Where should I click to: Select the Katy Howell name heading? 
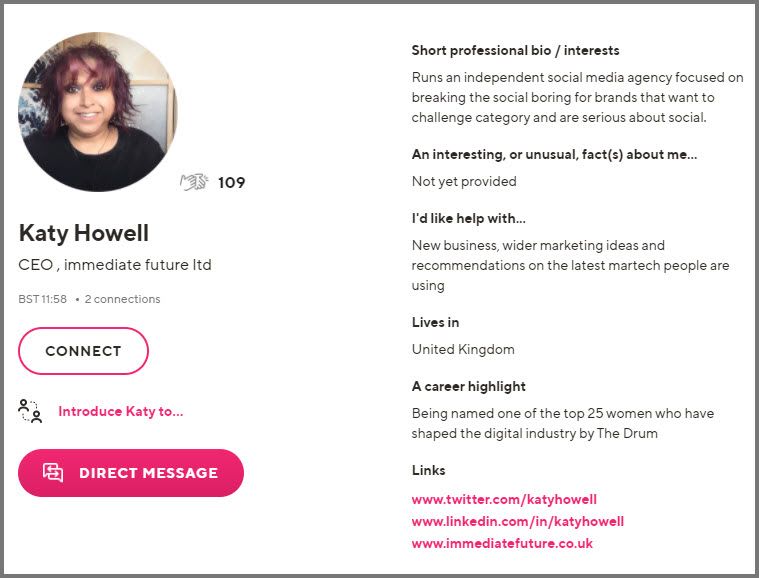[x=84, y=233]
